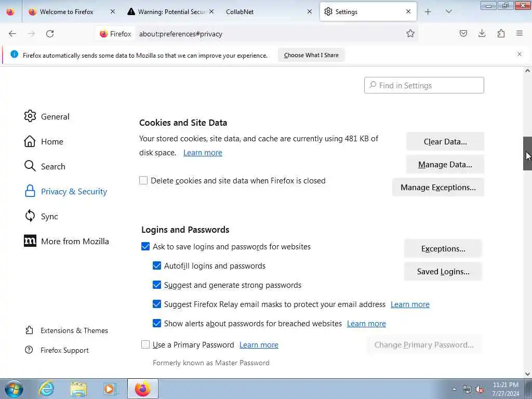Click the scrollbar down arrow
The width and height of the screenshot is (532, 399).
pyautogui.click(x=527, y=374)
